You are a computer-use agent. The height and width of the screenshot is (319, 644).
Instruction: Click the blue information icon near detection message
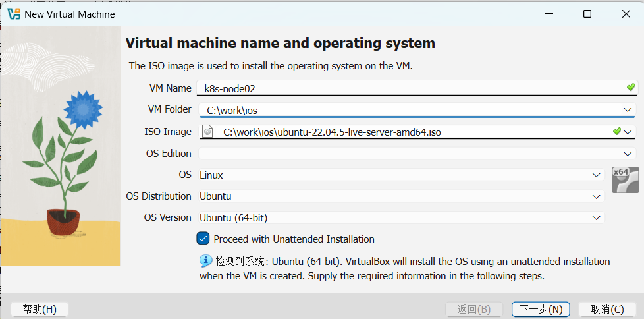point(205,261)
